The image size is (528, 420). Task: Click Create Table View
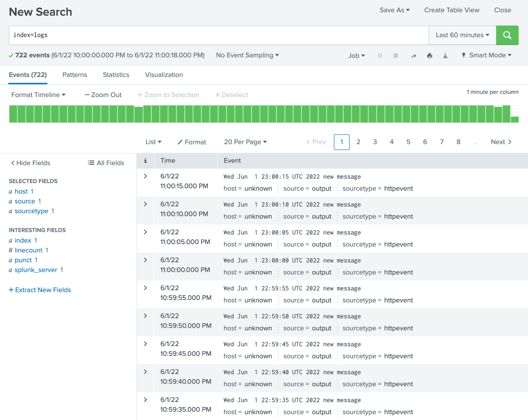[x=452, y=10]
